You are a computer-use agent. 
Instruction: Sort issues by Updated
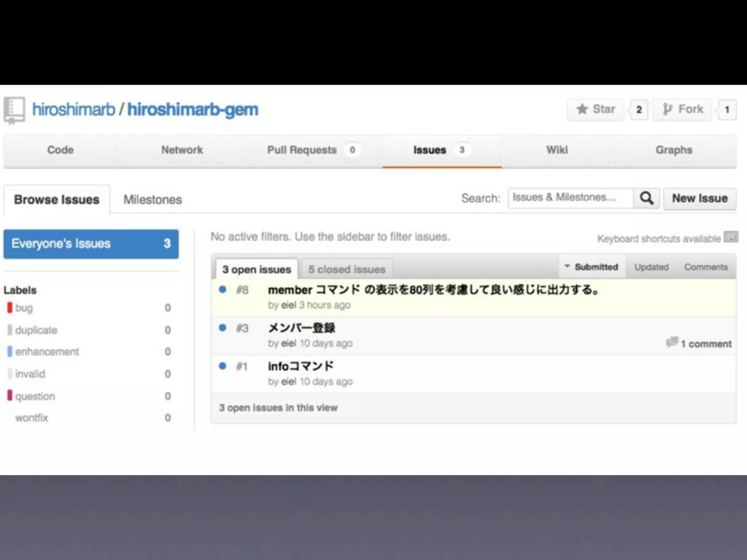coord(651,267)
